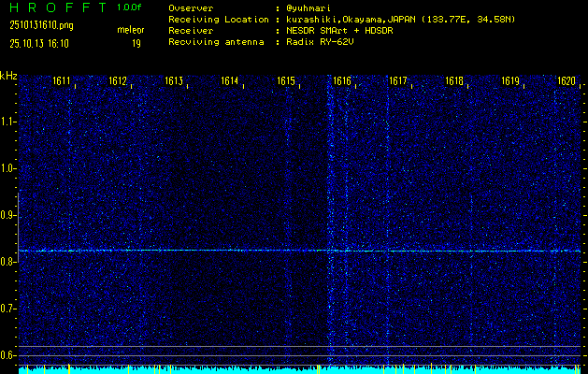Click the 1.1 kHz axis label
588x374 pixels.
[x=8, y=122]
